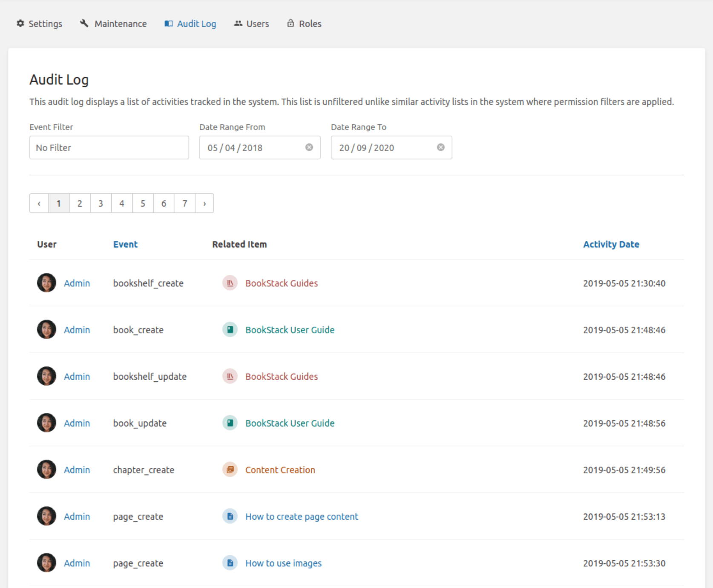
Task: Click book icon in book_create row
Action: 230,329
